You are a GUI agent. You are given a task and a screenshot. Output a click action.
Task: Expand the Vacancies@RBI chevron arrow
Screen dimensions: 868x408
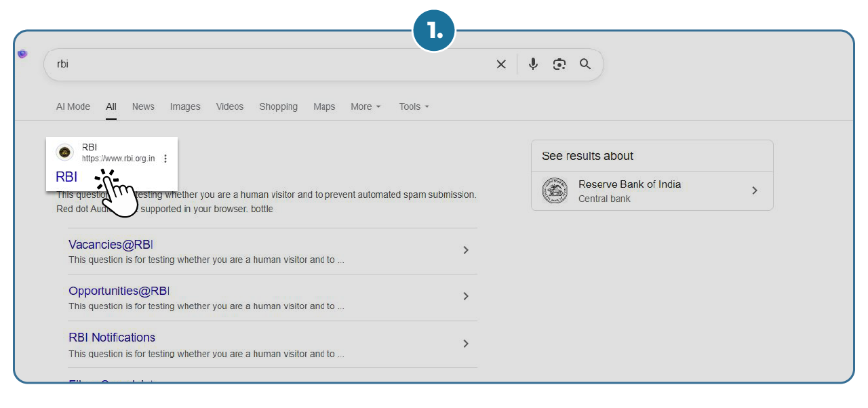pyautogui.click(x=466, y=250)
